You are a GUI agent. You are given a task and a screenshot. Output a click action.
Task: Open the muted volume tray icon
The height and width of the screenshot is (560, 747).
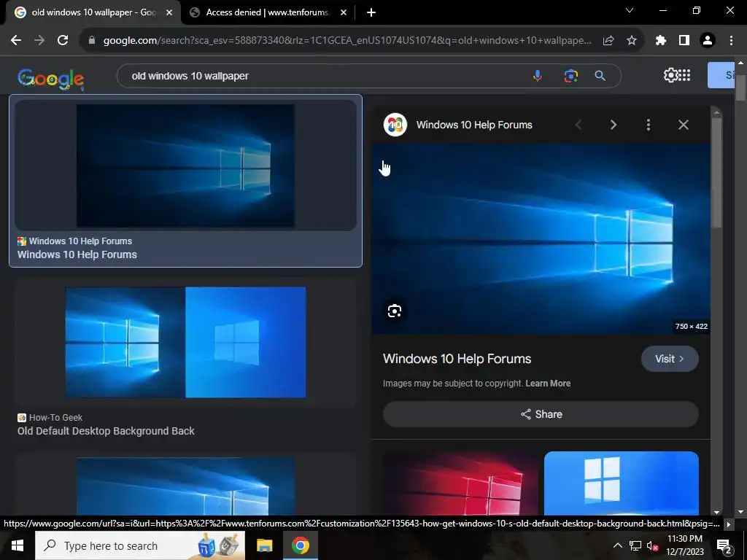tap(653, 545)
